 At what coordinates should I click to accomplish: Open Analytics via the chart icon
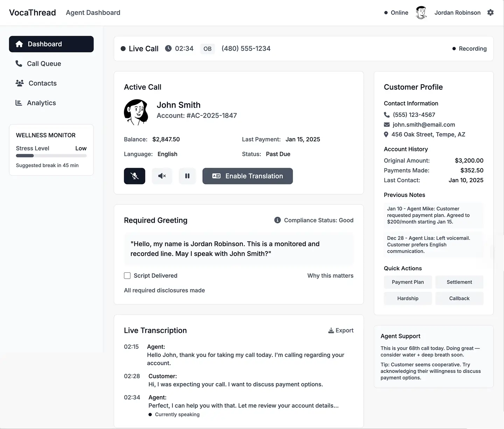click(x=19, y=103)
